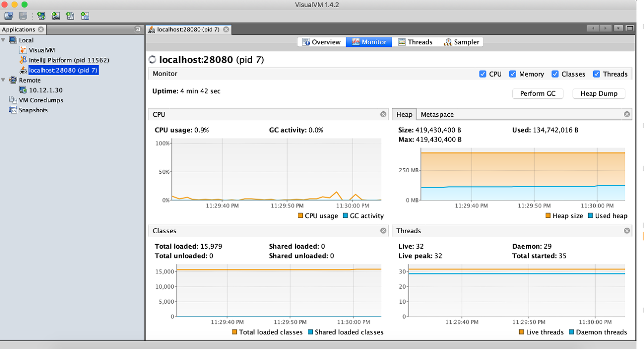Click the Add Application Snapshot toolbar icon
644x349 pixels.
tap(85, 16)
